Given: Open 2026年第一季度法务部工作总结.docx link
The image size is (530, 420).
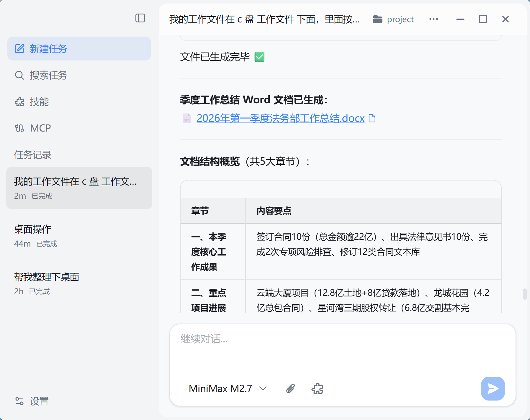Looking at the screenshot, I should click(280, 118).
